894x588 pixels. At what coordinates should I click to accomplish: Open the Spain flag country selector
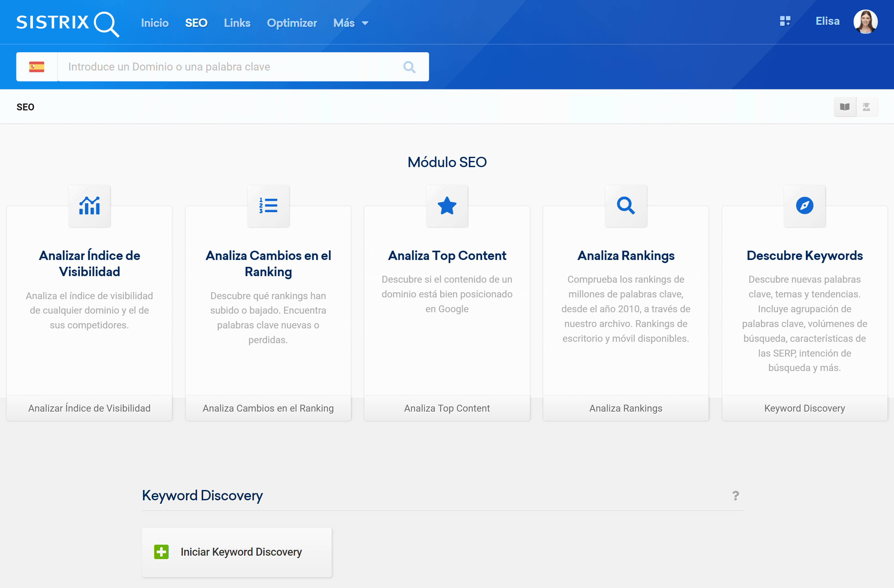pyautogui.click(x=37, y=67)
